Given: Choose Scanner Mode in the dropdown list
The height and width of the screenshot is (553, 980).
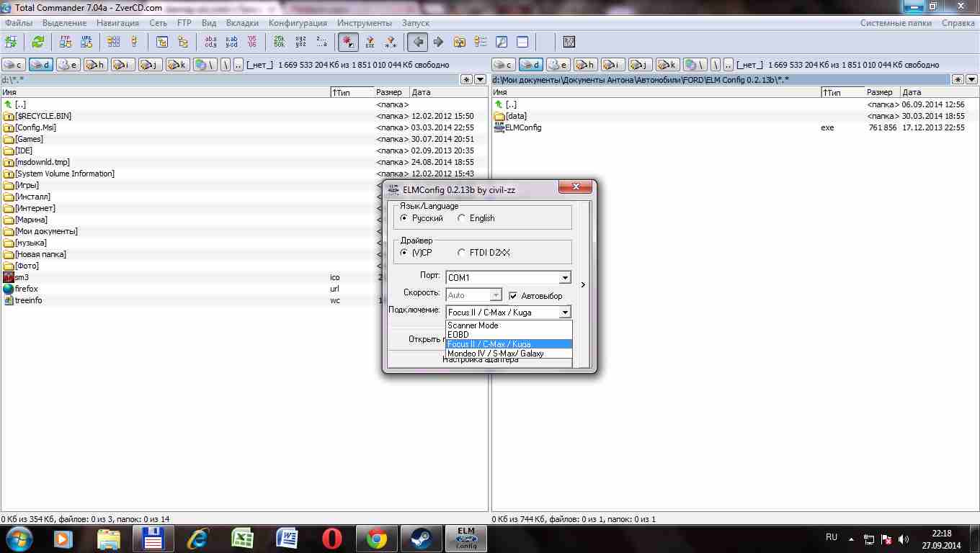Looking at the screenshot, I should coord(509,325).
